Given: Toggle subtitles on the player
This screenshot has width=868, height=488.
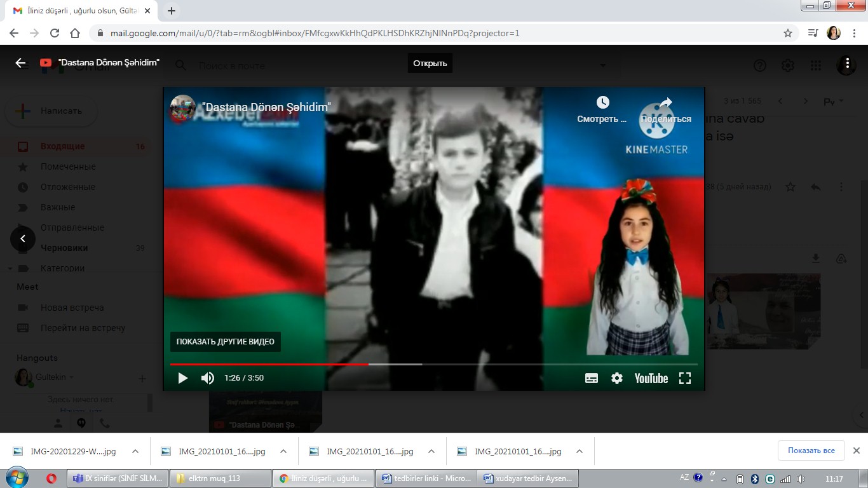Looking at the screenshot, I should click(592, 378).
